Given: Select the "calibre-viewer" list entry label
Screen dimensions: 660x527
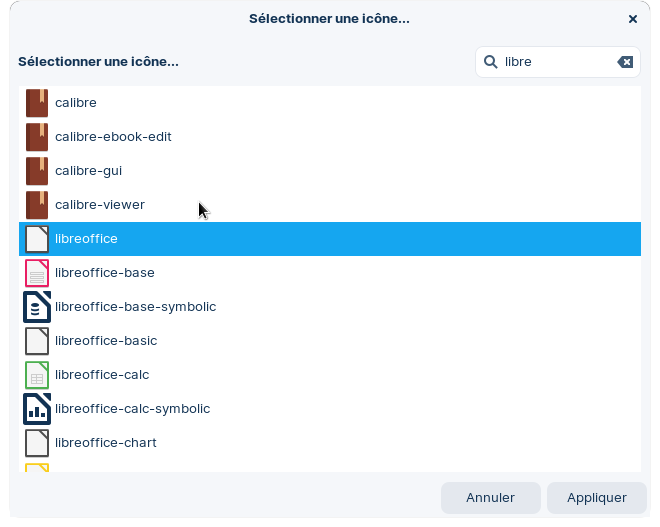Looking at the screenshot, I should click(100, 205).
